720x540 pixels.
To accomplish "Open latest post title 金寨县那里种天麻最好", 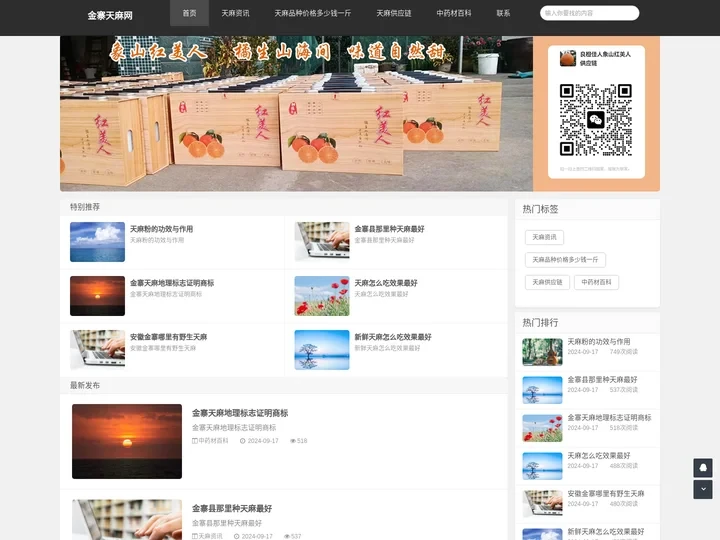I will point(232,508).
